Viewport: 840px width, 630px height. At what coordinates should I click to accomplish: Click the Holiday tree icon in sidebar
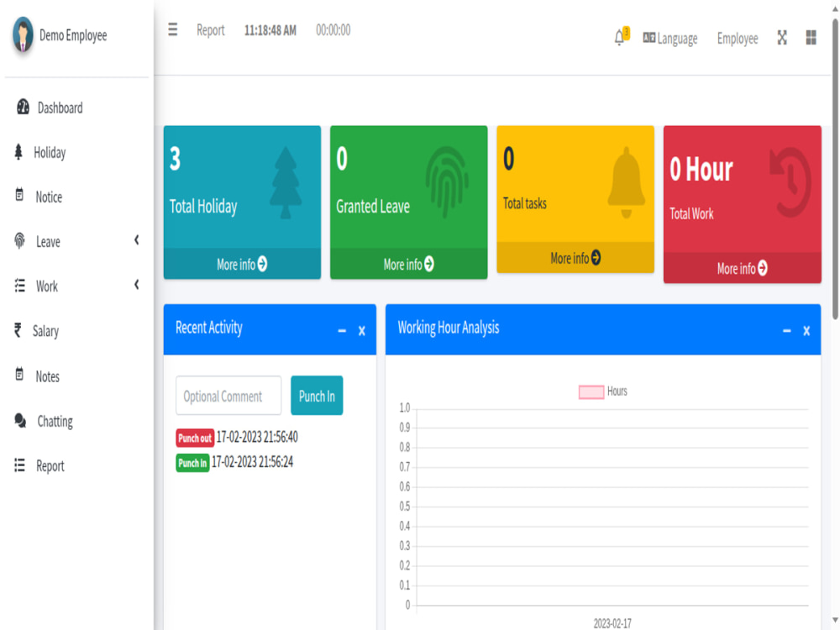click(x=18, y=152)
